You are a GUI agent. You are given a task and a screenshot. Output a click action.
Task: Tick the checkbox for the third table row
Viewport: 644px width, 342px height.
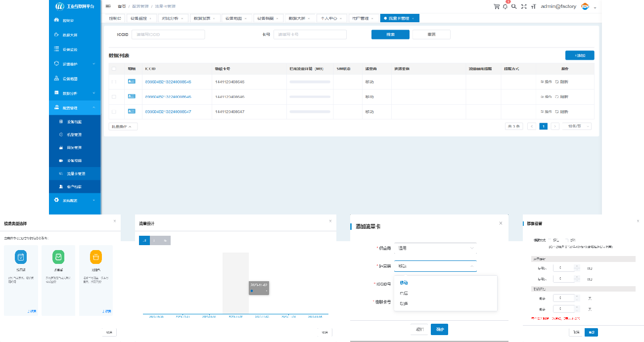pyautogui.click(x=114, y=112)
